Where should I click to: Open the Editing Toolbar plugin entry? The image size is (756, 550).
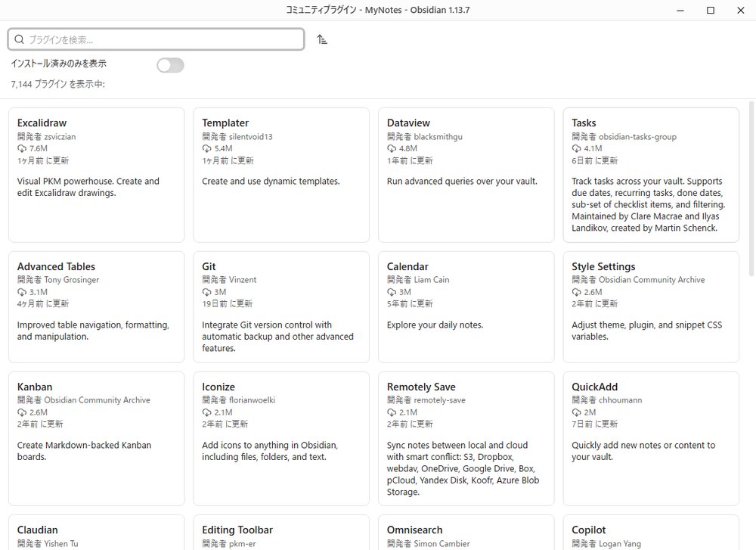tap(281, 532)
